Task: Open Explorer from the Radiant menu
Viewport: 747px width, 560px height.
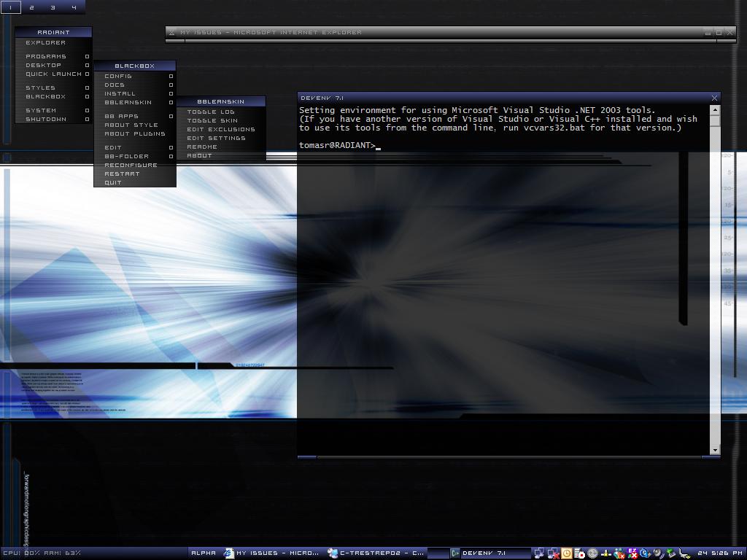Action: click(x=53, y=43)
